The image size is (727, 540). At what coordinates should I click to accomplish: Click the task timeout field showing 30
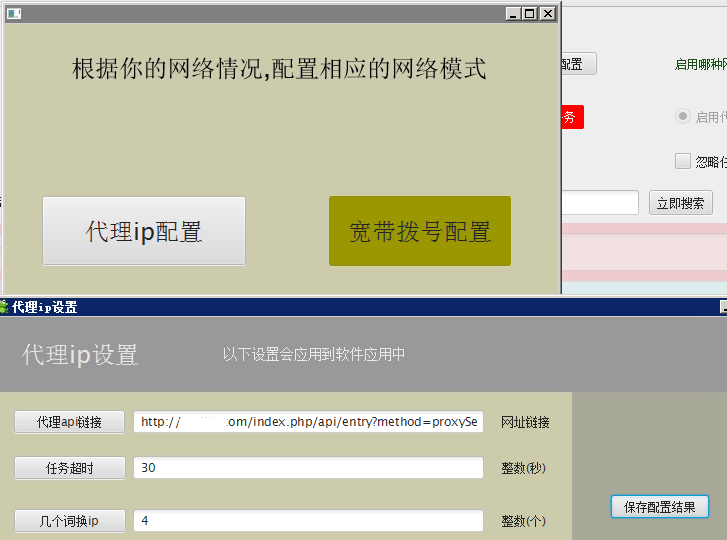tap(308, 467)
